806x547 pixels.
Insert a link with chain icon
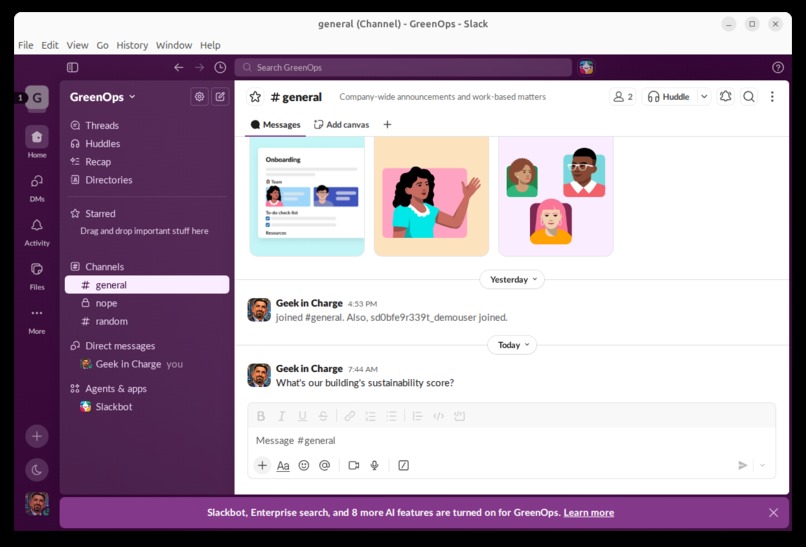(x=350, y=416)
